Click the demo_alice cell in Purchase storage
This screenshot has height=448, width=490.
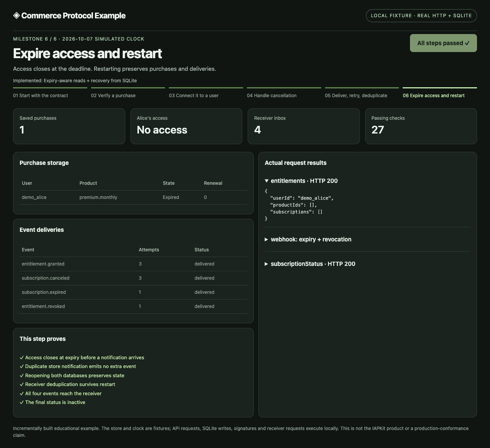tap(34, 197)
